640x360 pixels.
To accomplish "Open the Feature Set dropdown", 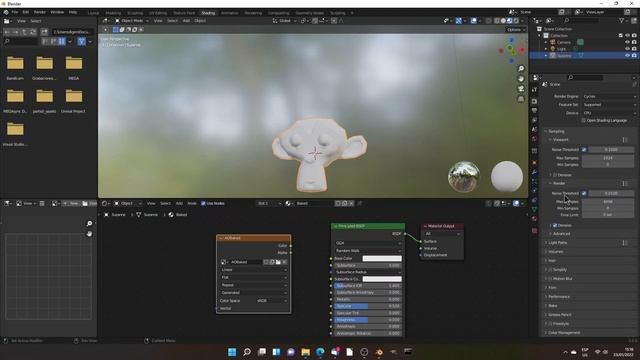I will 609,104.
